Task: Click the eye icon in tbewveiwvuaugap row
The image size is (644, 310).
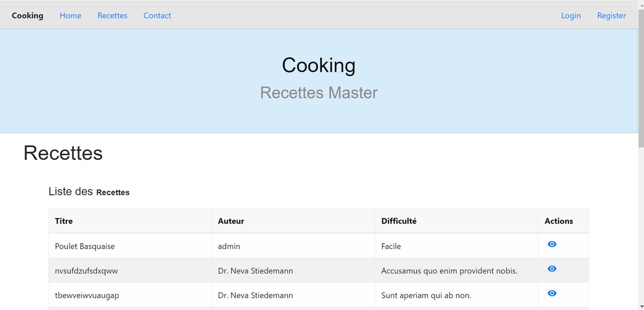Action: point(552,293)
